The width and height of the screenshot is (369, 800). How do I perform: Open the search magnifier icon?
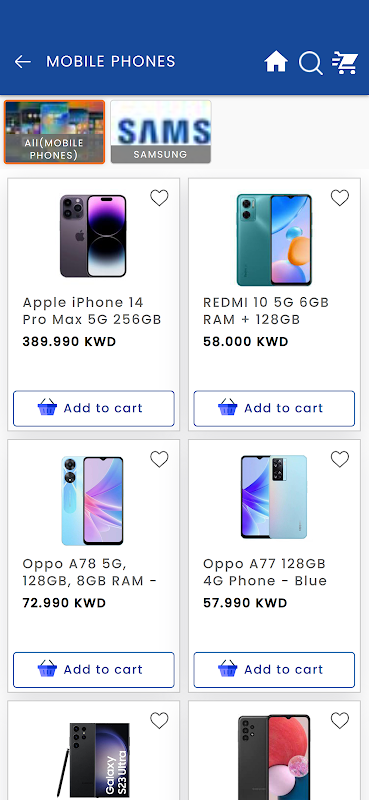pyautogui.click(x=310, y=63)
